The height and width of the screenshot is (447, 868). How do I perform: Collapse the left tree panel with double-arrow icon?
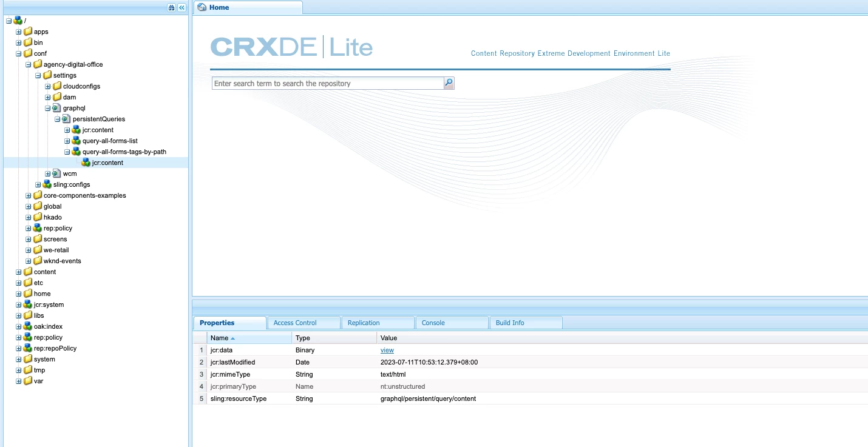click(181, 7)
